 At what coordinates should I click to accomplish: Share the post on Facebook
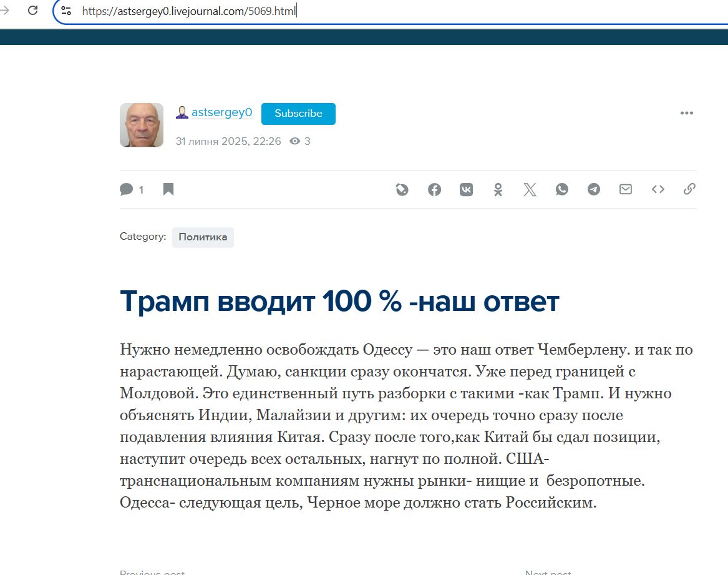click(x=434, y=189)
